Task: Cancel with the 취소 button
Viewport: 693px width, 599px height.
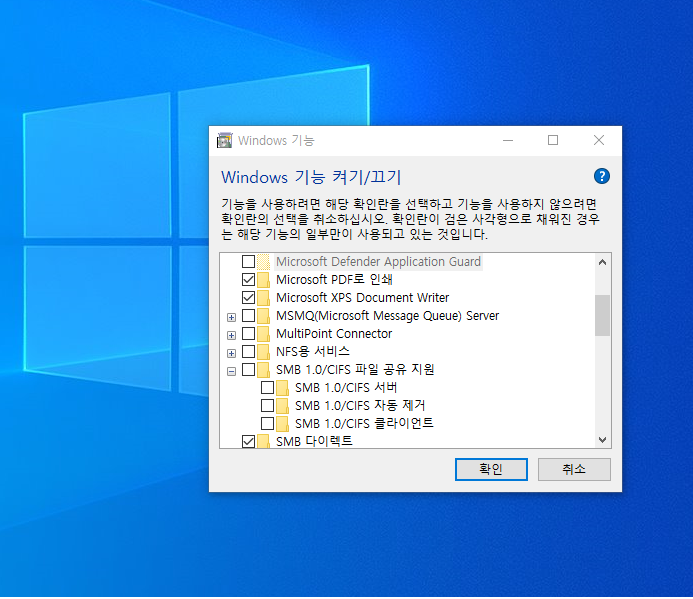Action: tap(574, 469)
